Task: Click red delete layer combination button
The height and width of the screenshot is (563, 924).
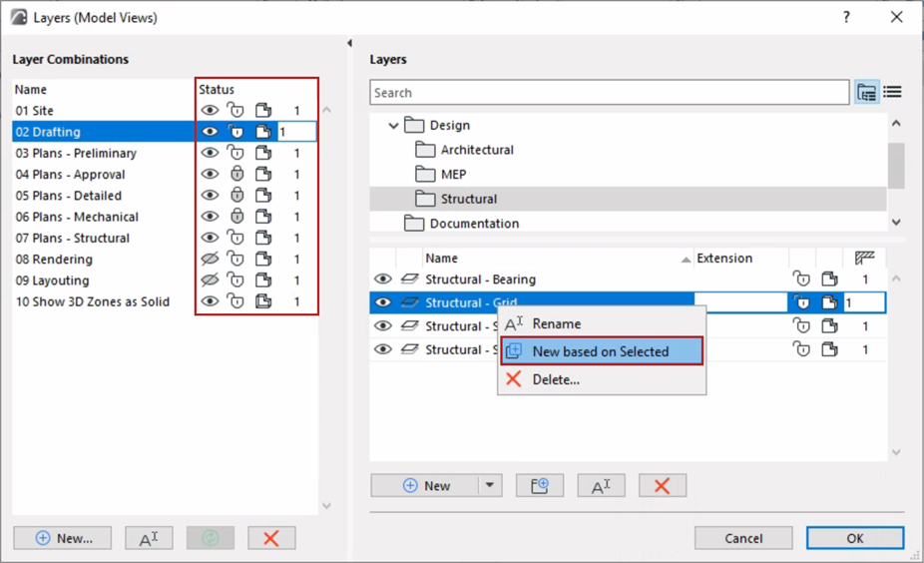Action: pos(271,538)
